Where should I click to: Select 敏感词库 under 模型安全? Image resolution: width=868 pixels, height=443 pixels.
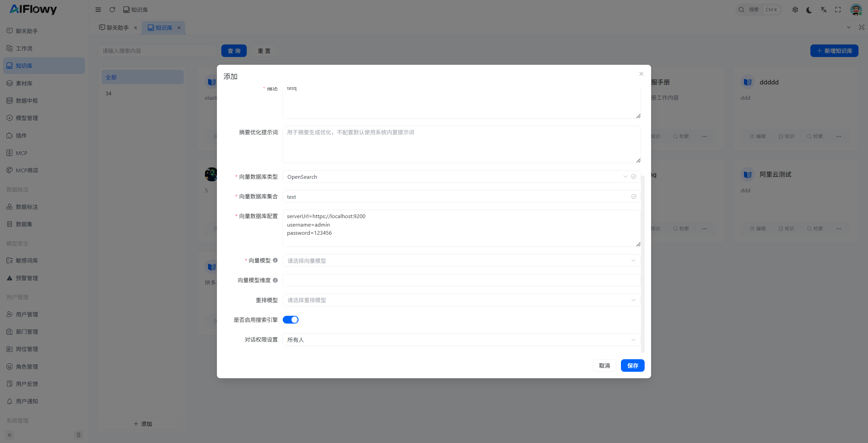click(27, 260)
